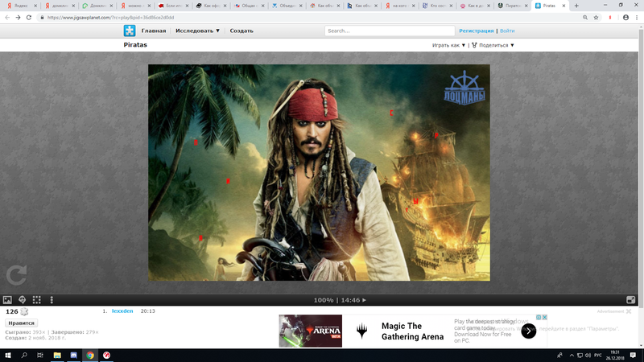Open lexxden's profile link
644x362 pixels.
coord(122,311)
